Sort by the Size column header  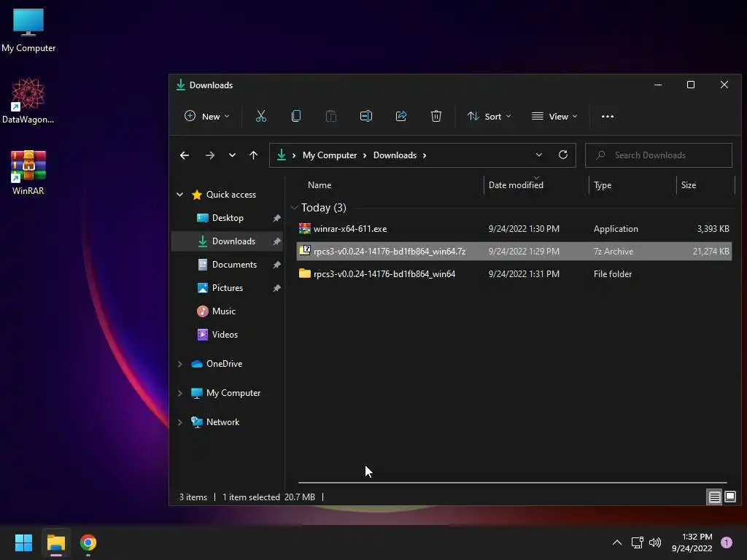click(x=689, y=185)
